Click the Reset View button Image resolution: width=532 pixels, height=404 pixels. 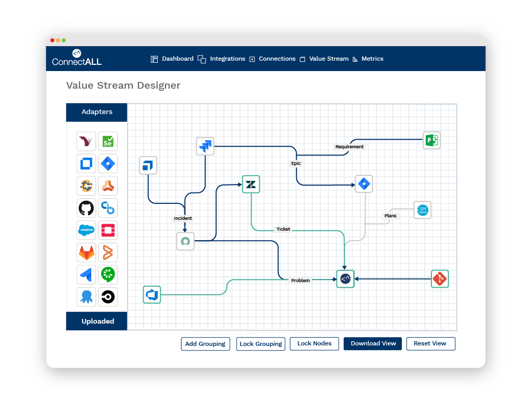coord(430,343)
